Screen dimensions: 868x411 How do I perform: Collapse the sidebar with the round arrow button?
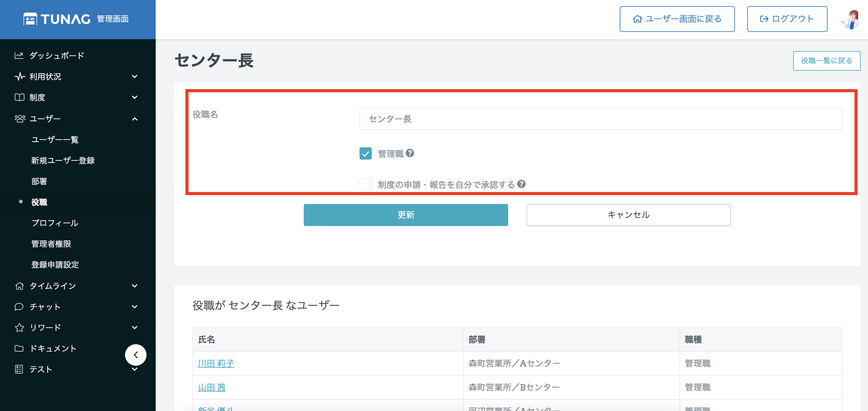pyautogui.click(x=136, y=355)
